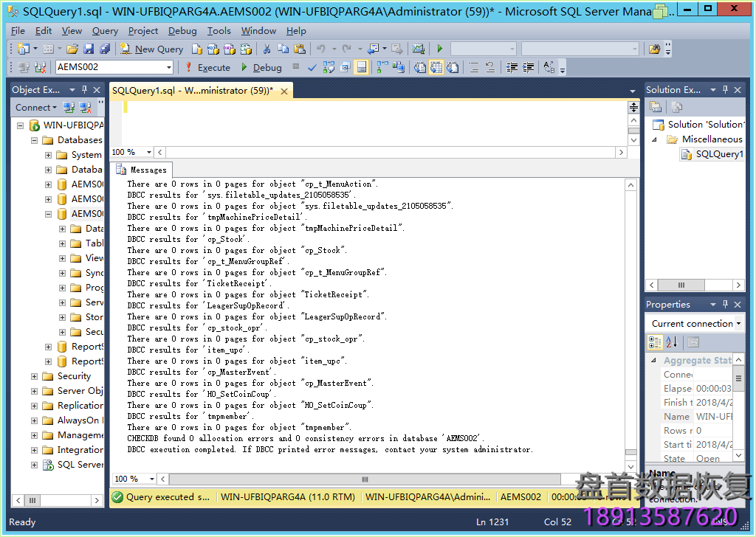The image size is (756, 537).
Task: Click Connect in Object Explorer
Action: [35, 108]
